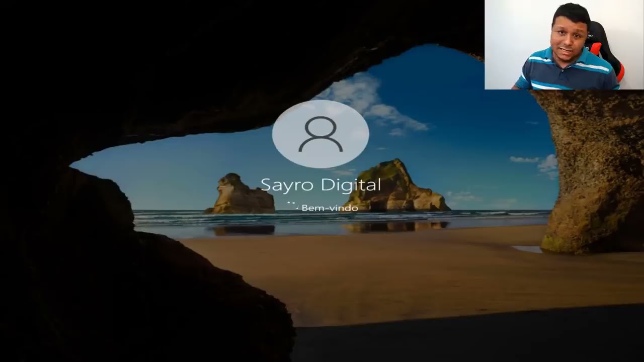Click the Bem-vindo welcome text

point(330,208)
